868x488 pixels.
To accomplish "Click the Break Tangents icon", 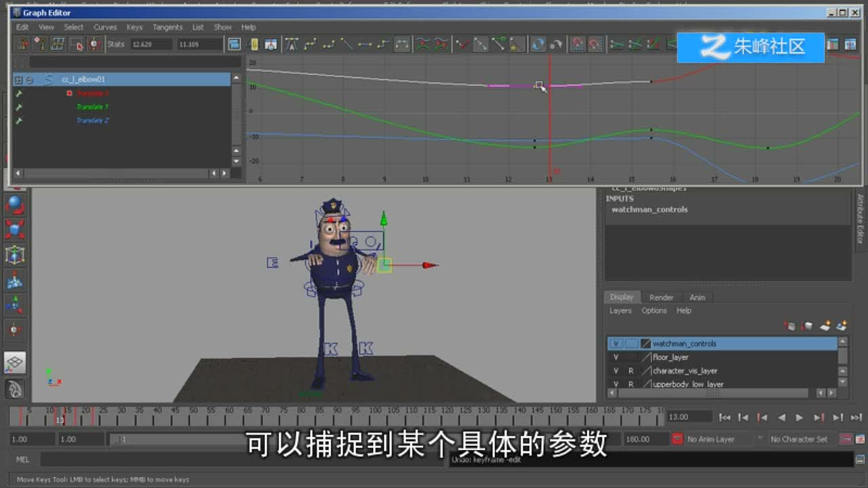I will (x=462, y=45).
